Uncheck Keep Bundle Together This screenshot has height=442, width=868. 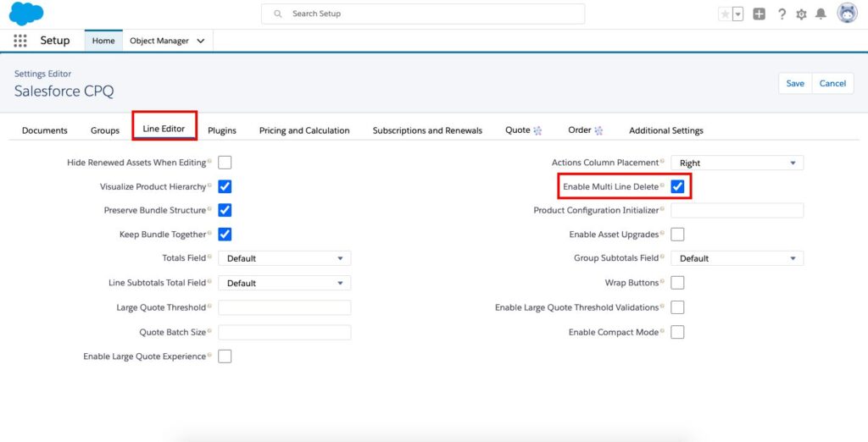tap(225, 234)
